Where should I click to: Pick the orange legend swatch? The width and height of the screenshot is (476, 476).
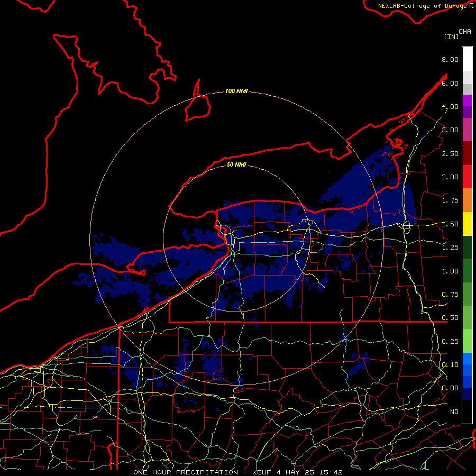click(467, 200)
